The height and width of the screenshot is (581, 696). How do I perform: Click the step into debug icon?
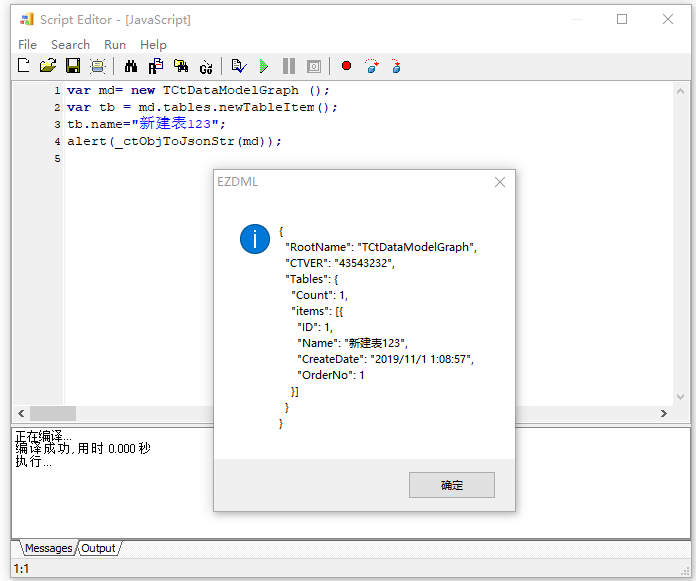pos(396,66)
